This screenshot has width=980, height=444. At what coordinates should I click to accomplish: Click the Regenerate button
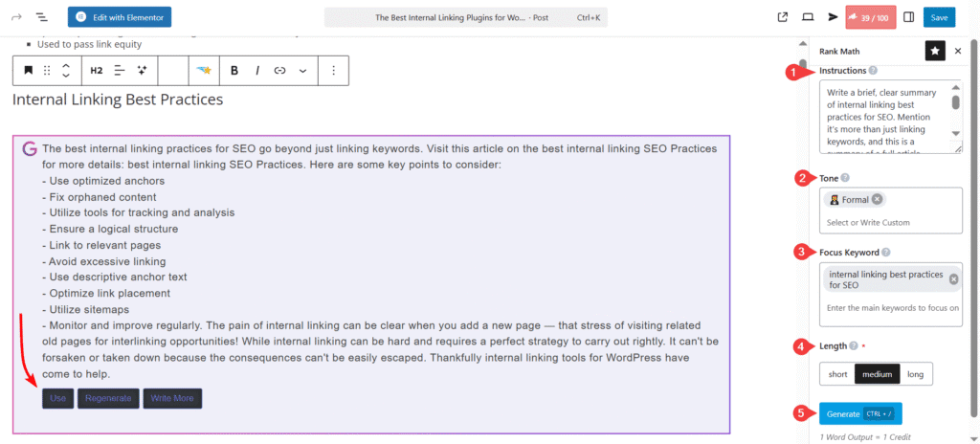[x=108, y=398]
